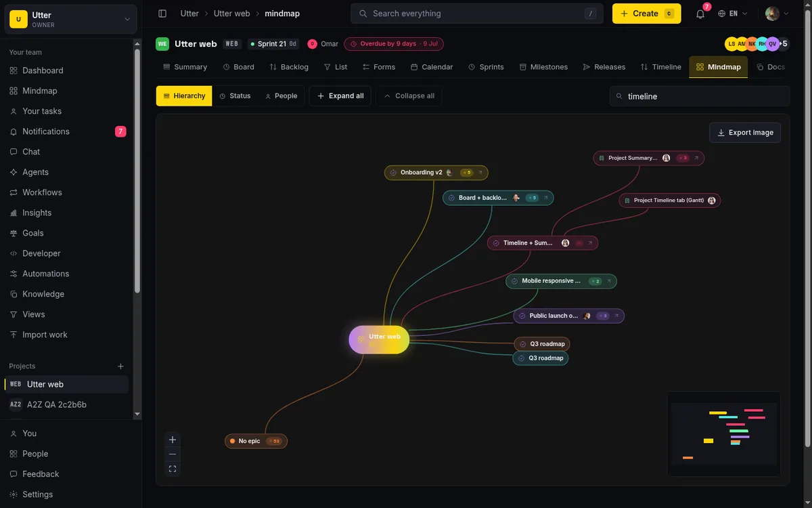812x508 pixels.
Task: Open Your tasks in the sidebar
Action: (x=66, y=111)
